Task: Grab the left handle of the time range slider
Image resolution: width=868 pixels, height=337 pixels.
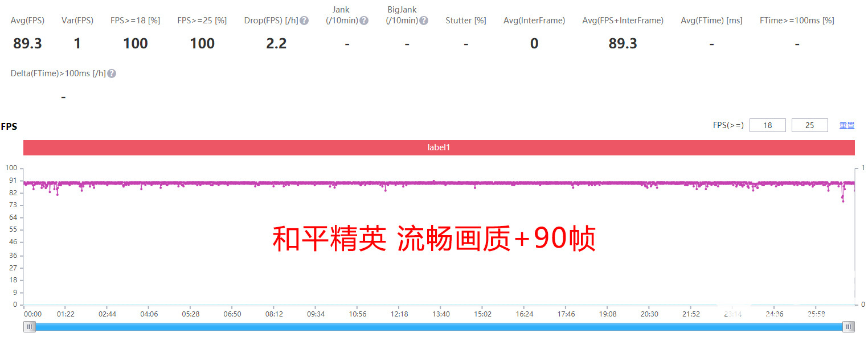Action: coord(29,327)
